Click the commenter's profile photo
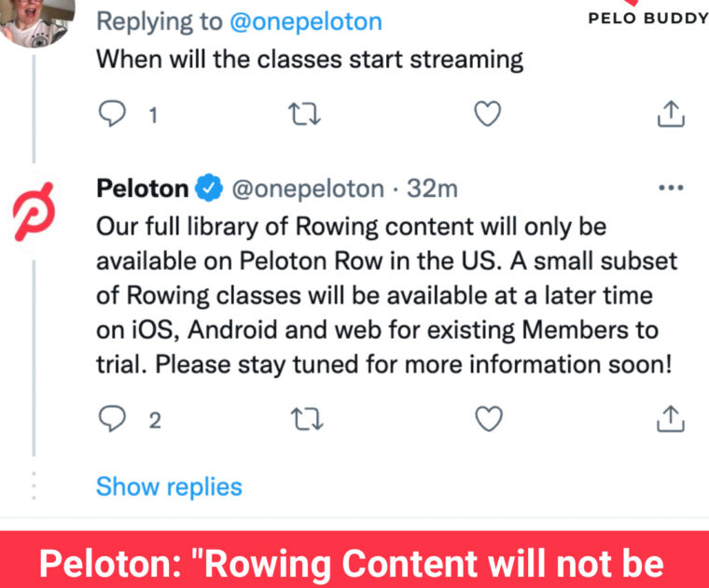The height and width of the screenshot is (588, 709). pos(35,21)
